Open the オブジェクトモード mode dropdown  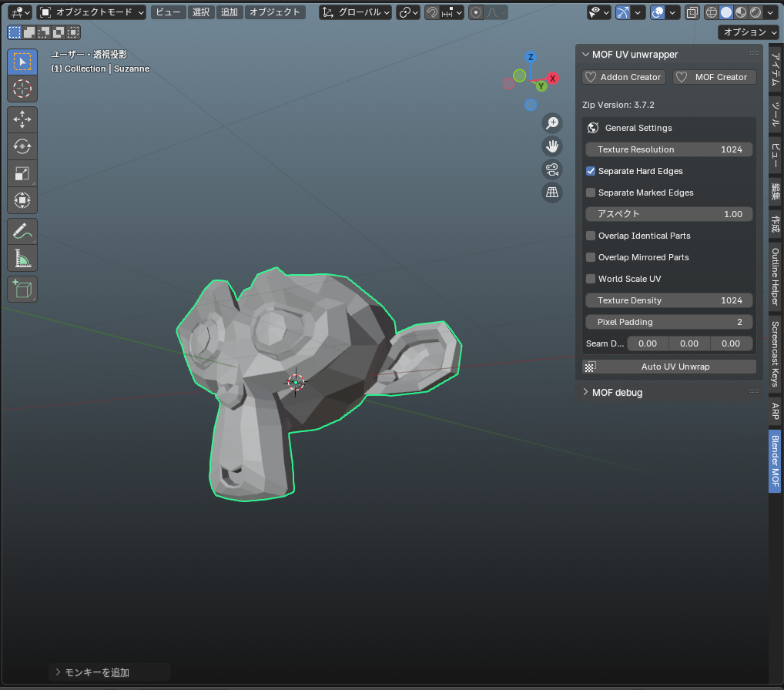coord(92,12)
